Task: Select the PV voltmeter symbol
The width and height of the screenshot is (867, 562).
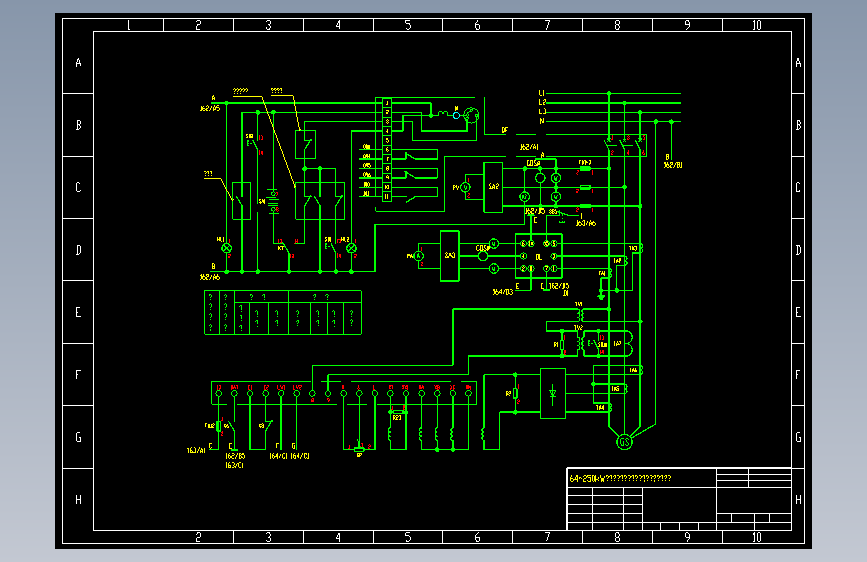Action: (466, 188)
